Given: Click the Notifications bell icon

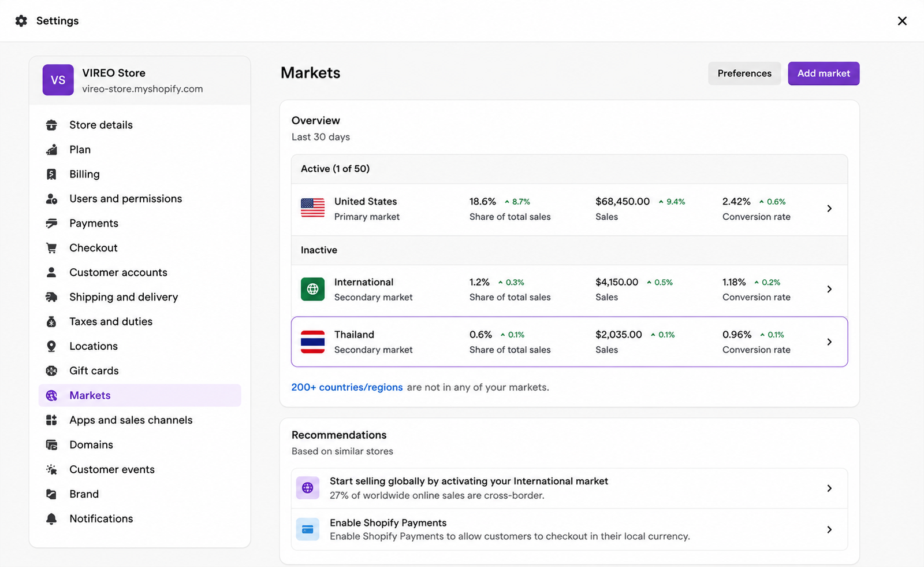Looking at the screenshot, I should pos(51,518).
